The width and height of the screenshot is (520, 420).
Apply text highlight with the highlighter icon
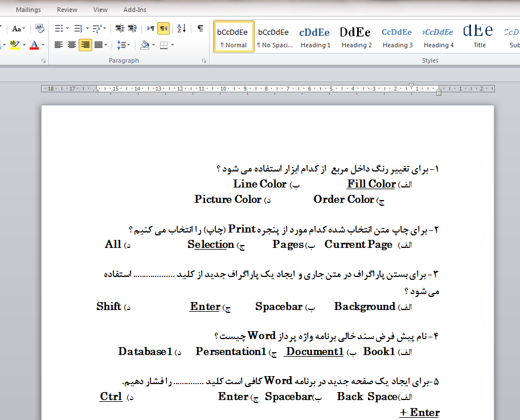click(14, 44)
